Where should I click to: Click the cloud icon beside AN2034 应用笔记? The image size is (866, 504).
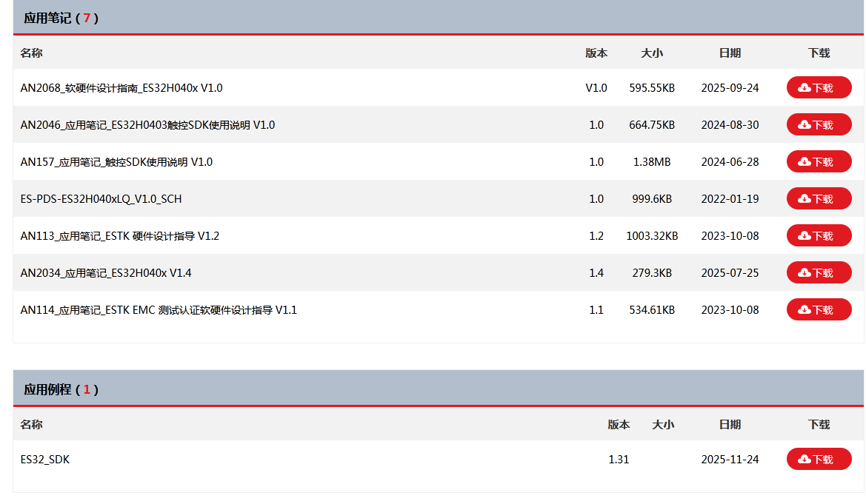coord(803,272)
